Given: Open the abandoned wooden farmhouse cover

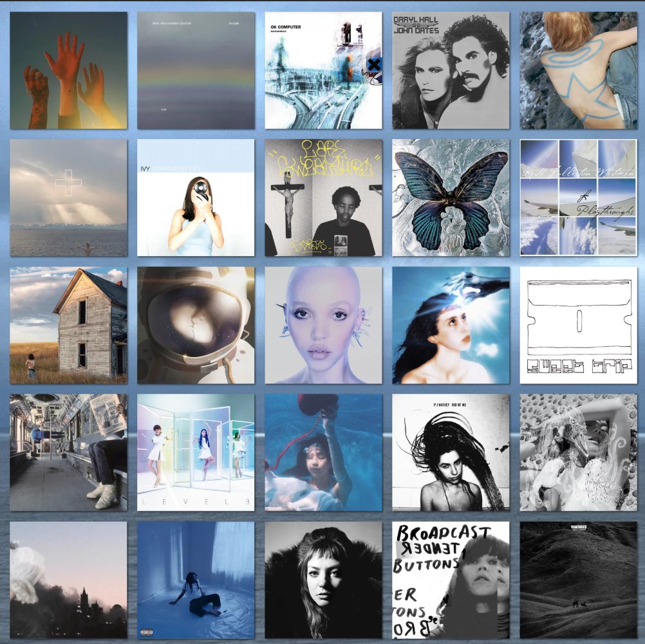Looking at the screenshot, I should [68, 326].
